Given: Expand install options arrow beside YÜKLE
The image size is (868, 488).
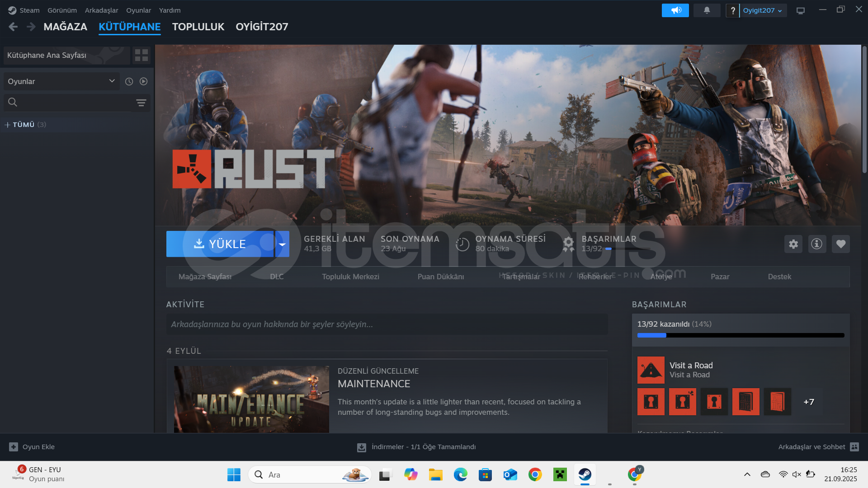Looking at the screenshot, I should coord(282,244).
